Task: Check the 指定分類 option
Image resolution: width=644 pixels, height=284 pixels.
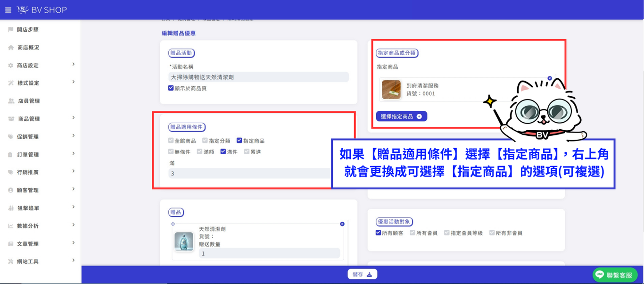Action: 205,141
